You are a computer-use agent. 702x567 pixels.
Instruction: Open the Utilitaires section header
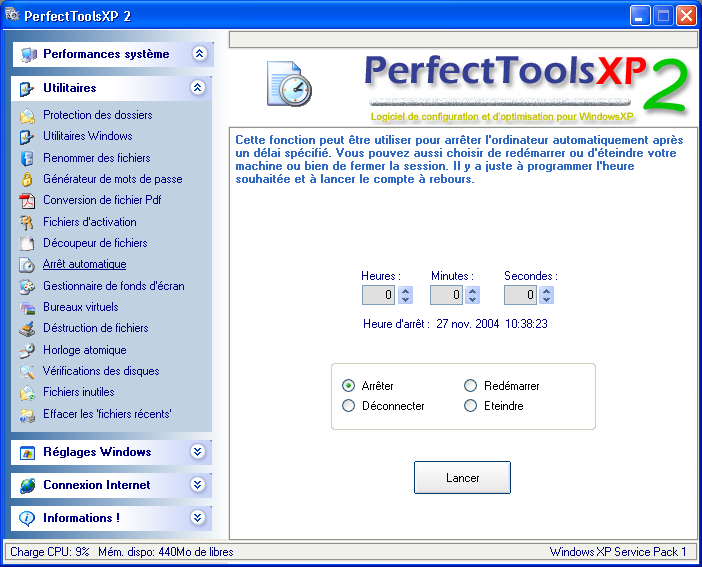[x=111, y=88]
